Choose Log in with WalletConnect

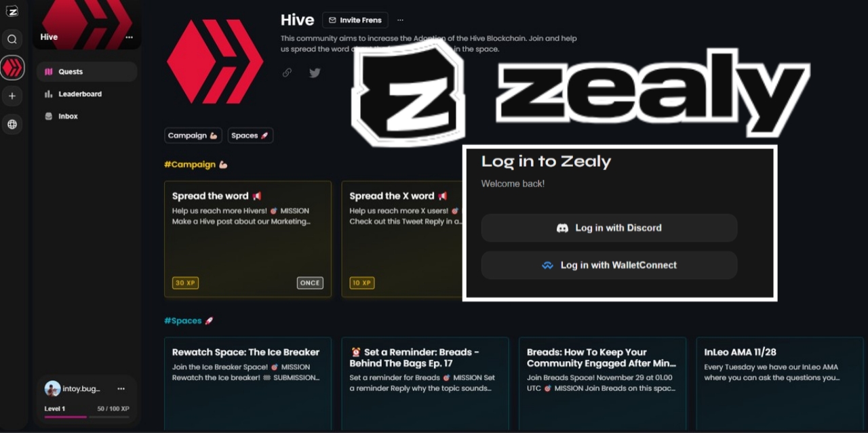[x=609, y=265]
